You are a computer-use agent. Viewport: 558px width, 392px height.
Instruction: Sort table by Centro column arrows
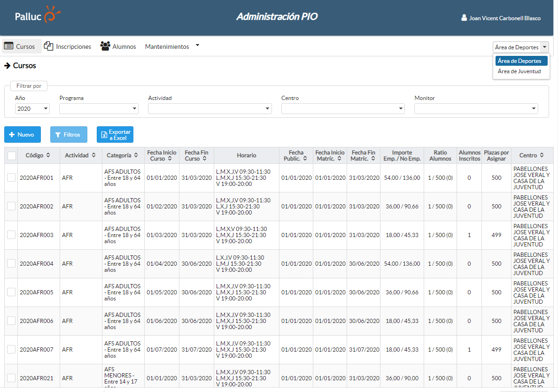click(542, 155)
